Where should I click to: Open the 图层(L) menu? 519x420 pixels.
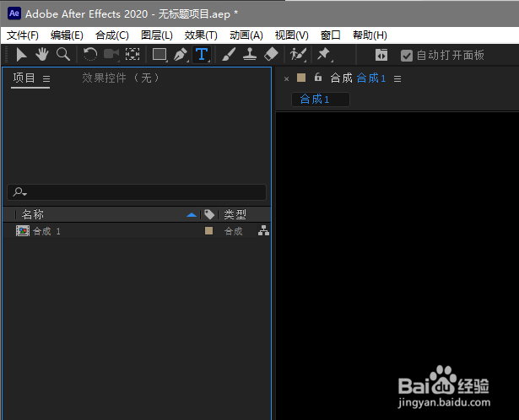point(157,35)
